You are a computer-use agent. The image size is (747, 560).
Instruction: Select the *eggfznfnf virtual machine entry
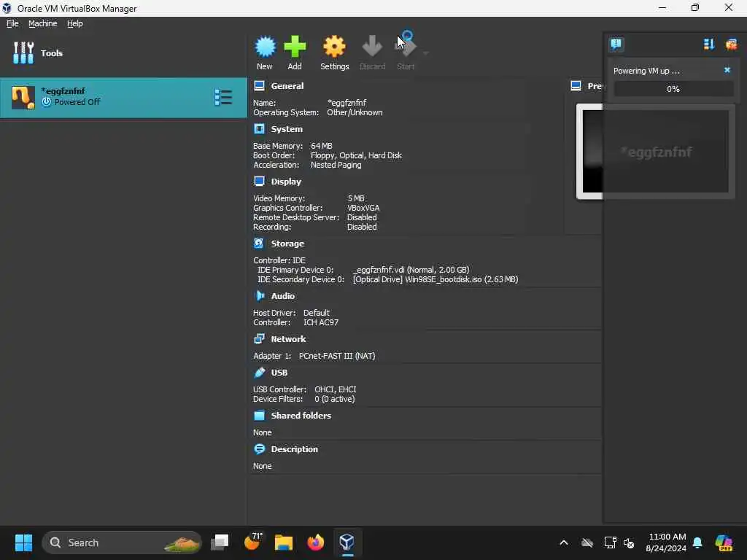coord(123,98)
